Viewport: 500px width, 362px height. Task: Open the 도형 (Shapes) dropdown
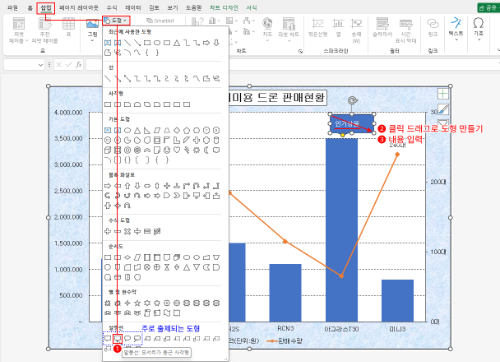116,21
